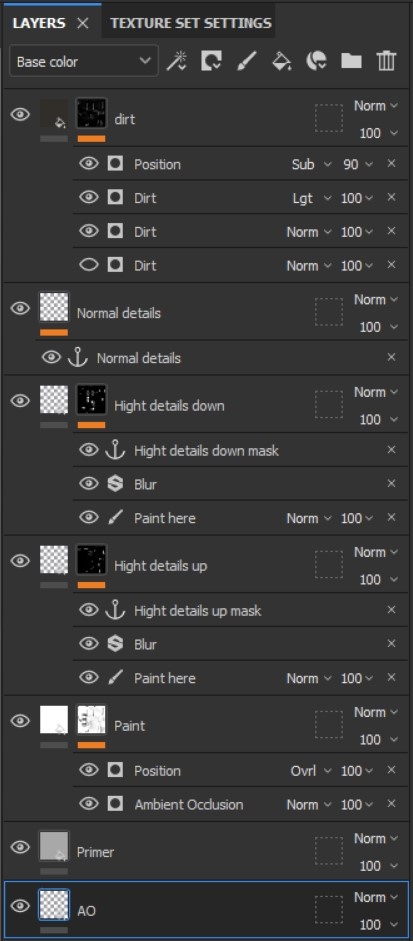Image resolution: width=413 pixels, height=941 pixels.
Task: Click the add mask icon in toolbar
Action: (x=211, y=61)
